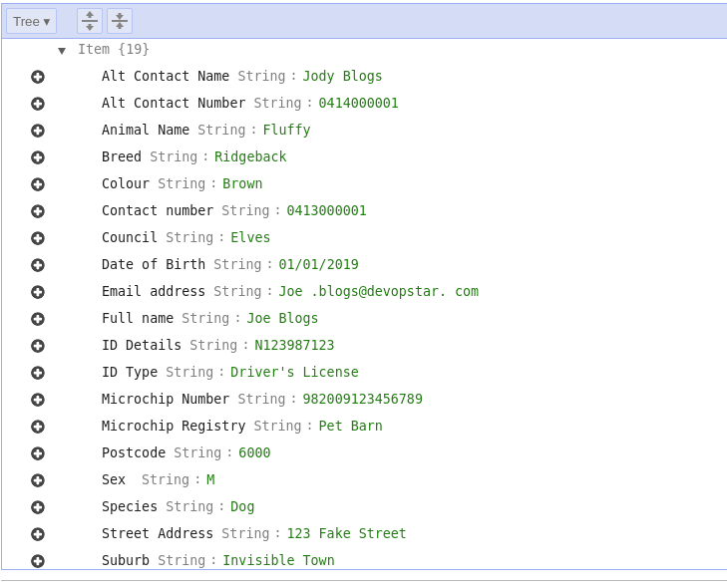Change the String type of Postcode

coord(197,453)
